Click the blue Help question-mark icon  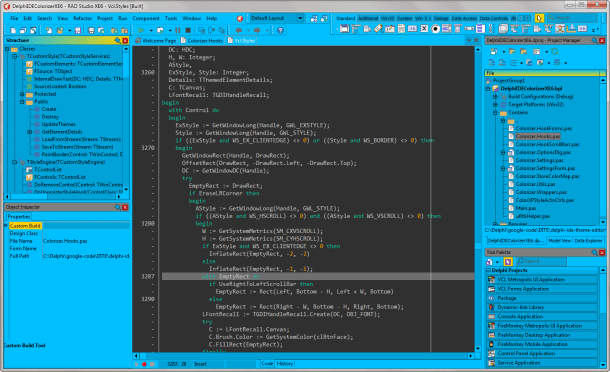pyautogui.click(x=280, y=30)
